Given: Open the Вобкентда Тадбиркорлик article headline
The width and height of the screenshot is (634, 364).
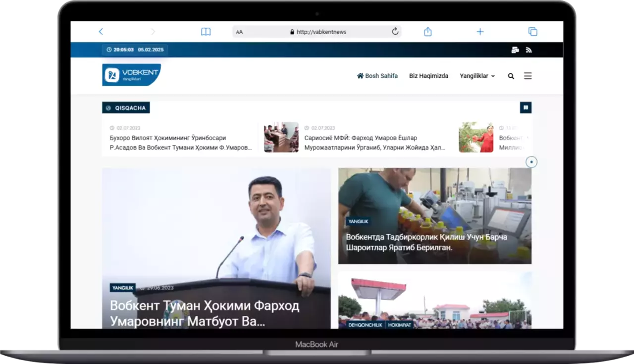Looking at the screenshot, I should coord(426,242).
